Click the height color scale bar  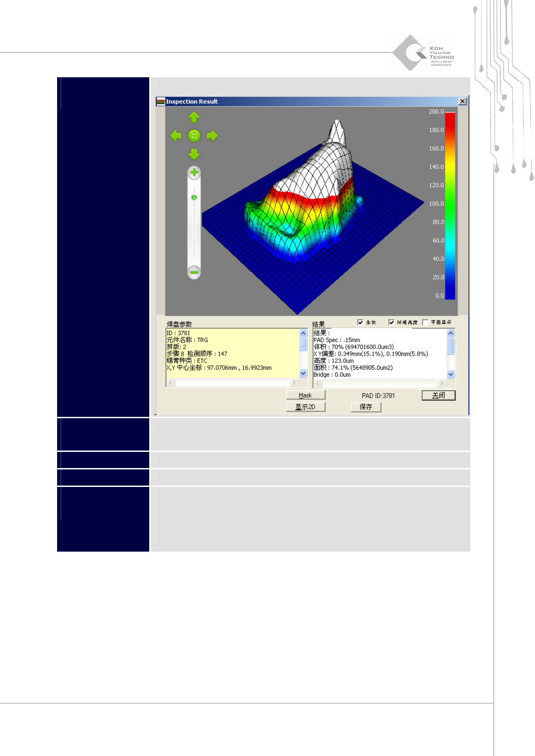pos(450,206)
